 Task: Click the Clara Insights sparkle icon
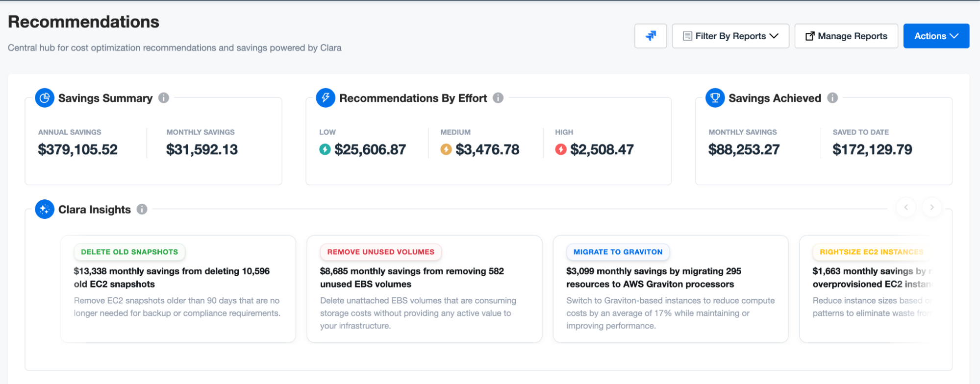(45, 209)
